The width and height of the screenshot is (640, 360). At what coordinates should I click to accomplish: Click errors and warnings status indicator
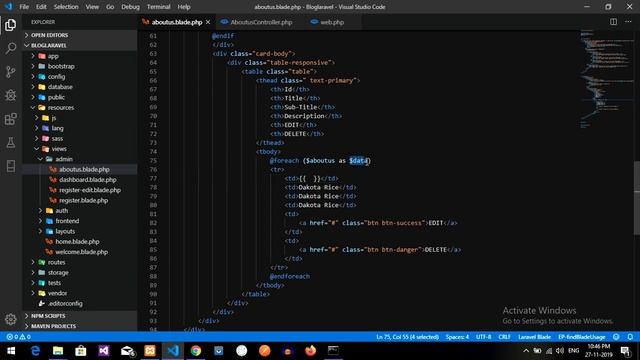18,337
